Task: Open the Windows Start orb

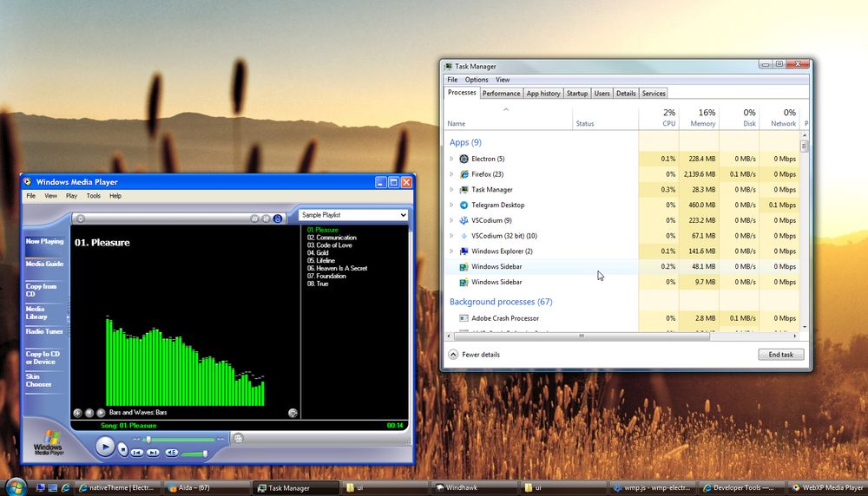Action: coord(16,486)
